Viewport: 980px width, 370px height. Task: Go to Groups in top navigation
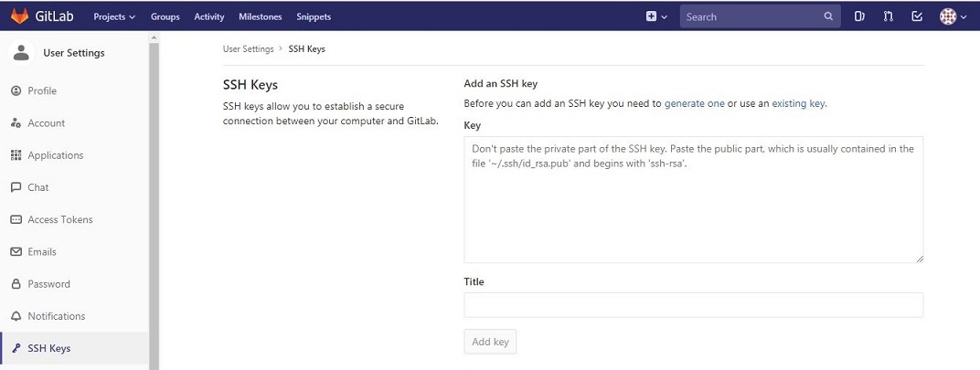(x=165, y=16)
